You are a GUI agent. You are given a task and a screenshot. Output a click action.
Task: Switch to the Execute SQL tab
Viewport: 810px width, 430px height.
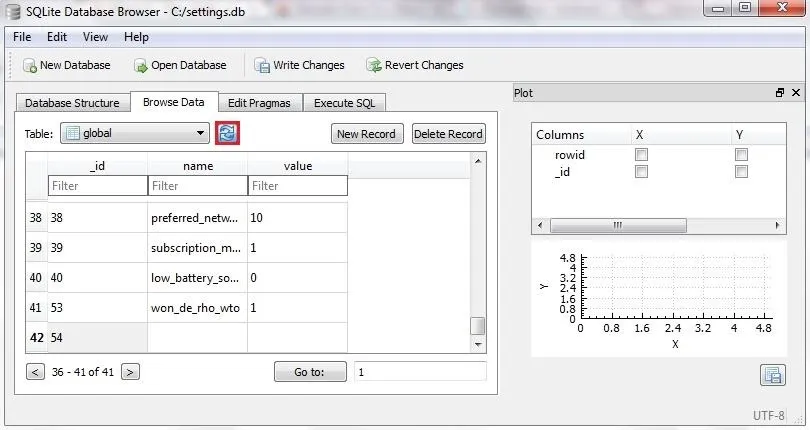[x=345, y=103]
